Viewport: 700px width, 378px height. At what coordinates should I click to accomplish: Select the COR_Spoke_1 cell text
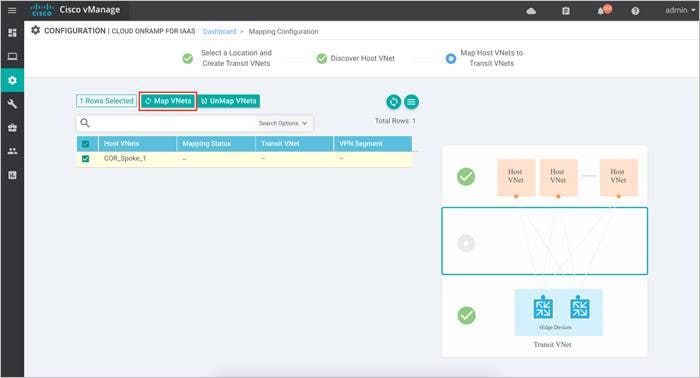[x=125, y=158]
